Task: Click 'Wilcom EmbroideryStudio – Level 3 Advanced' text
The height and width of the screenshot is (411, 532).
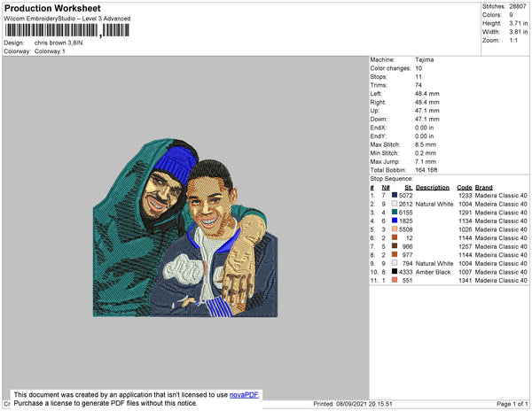Action: pyautogui.click(x=67, y=19)
